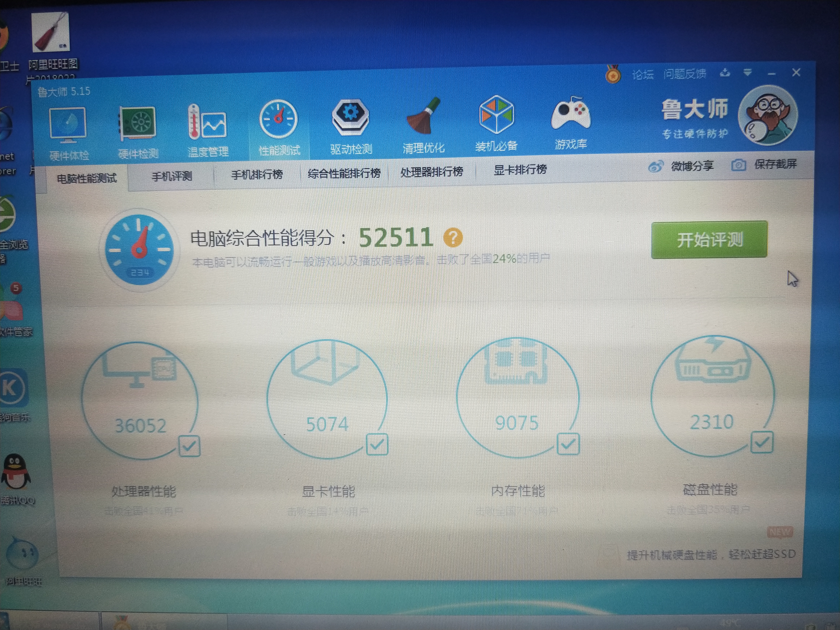Click overall score value 52511
840x630 pixels.
(x=396, y=238)
